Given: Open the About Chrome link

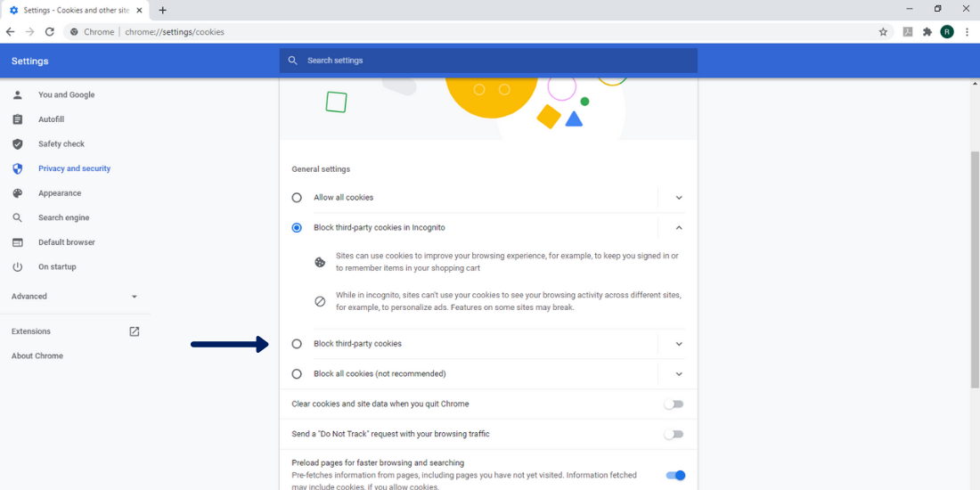Looking at the screenshot, I should pos(37,356).
